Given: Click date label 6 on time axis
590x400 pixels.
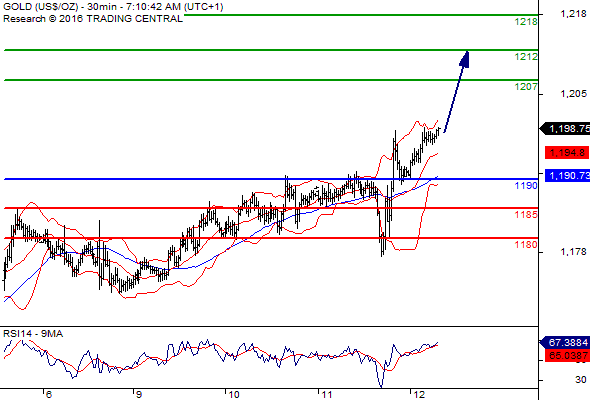Looking at the screenshot, I should point(48,395).
